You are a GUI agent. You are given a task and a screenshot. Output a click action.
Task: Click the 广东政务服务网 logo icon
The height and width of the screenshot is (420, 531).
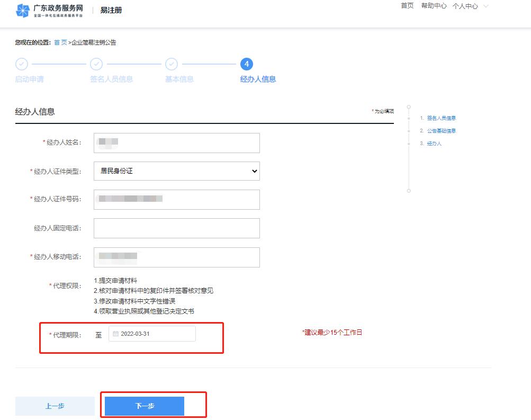tap(22, 10)
